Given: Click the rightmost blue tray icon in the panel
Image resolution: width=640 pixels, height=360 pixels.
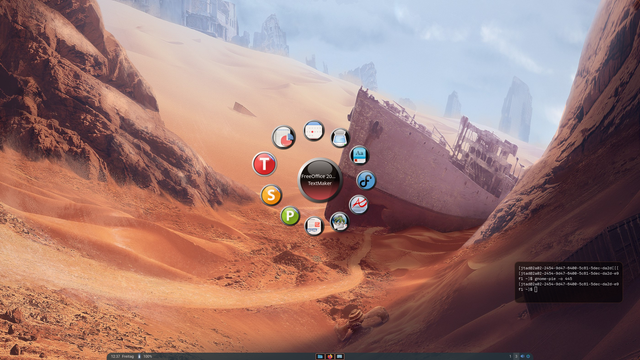Looking at the screenshot, I should click(x=528, y=356).
